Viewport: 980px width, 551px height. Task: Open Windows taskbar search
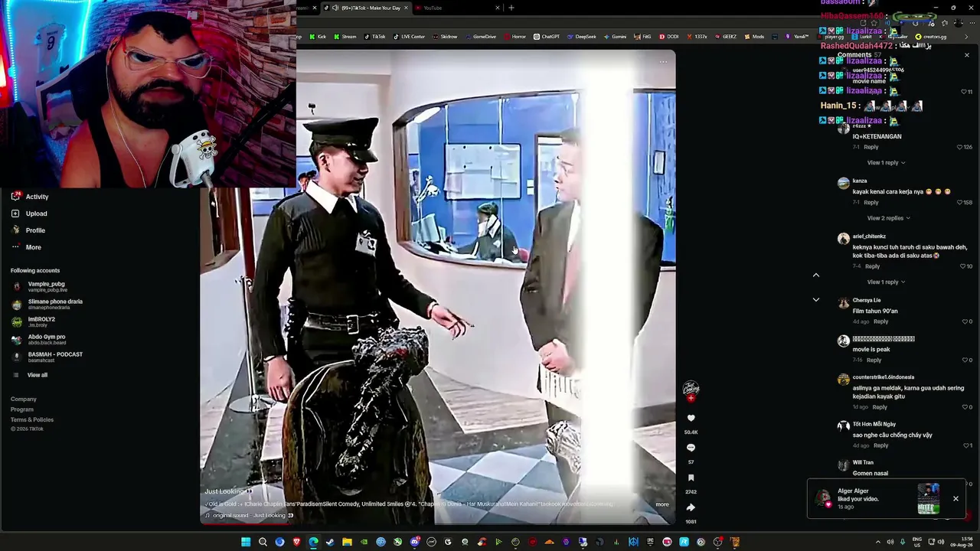pyautogui.click(x=263, y=542)
